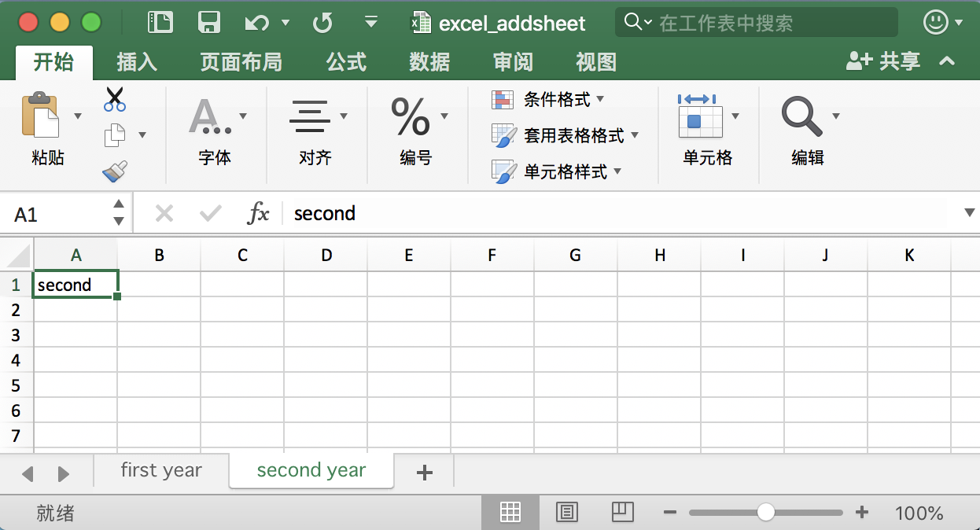Click the Select All corner triangle
This screenshot has height=530, width=980.
coord(17,255)
